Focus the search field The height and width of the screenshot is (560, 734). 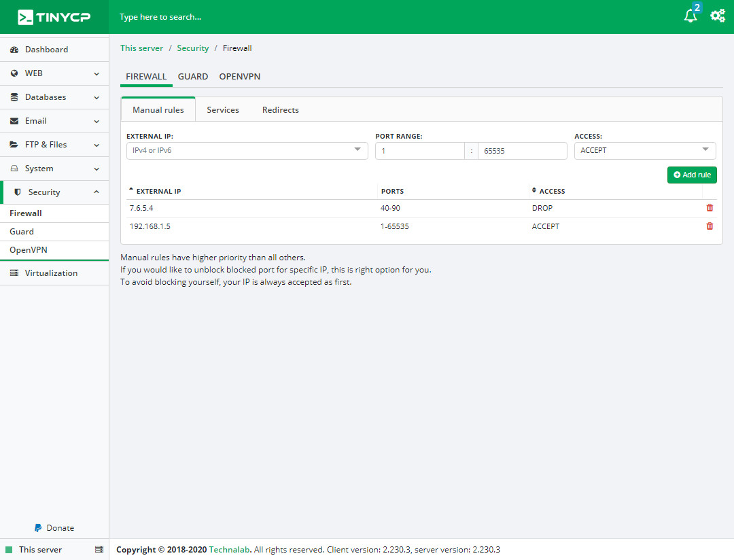[x=160, y=17]
